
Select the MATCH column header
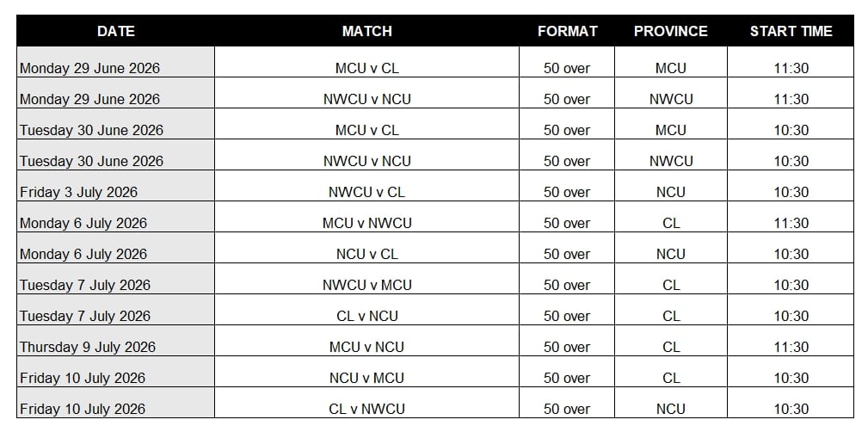(366, 31)
